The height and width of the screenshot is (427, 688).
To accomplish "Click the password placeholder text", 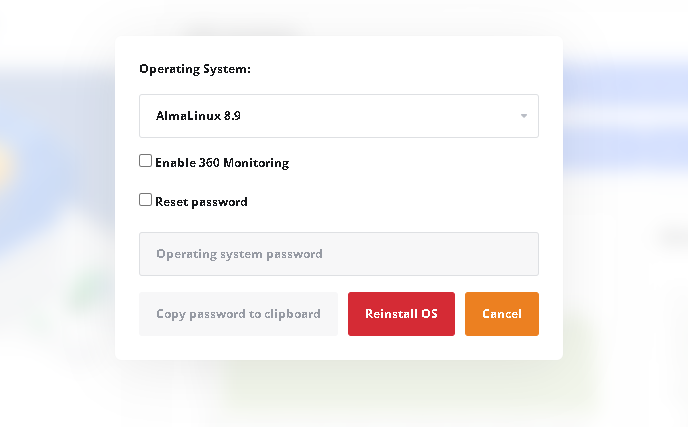I will coord(239,254).
